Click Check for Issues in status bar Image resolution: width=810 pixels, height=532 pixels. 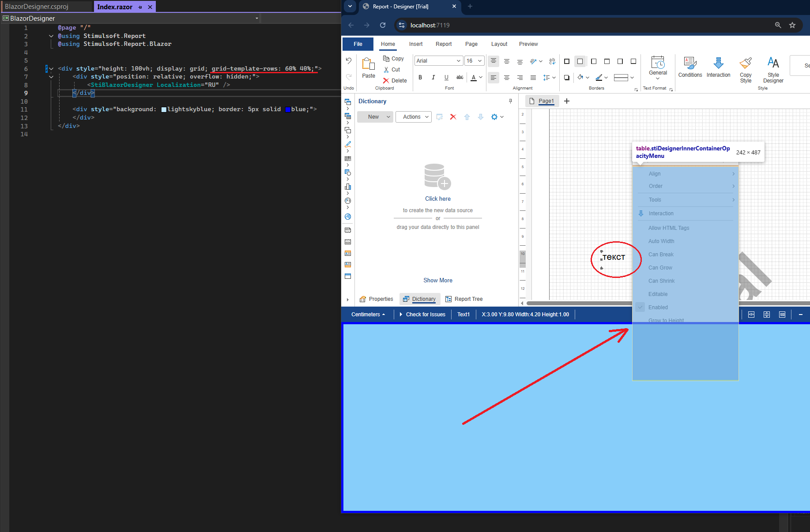422,315
